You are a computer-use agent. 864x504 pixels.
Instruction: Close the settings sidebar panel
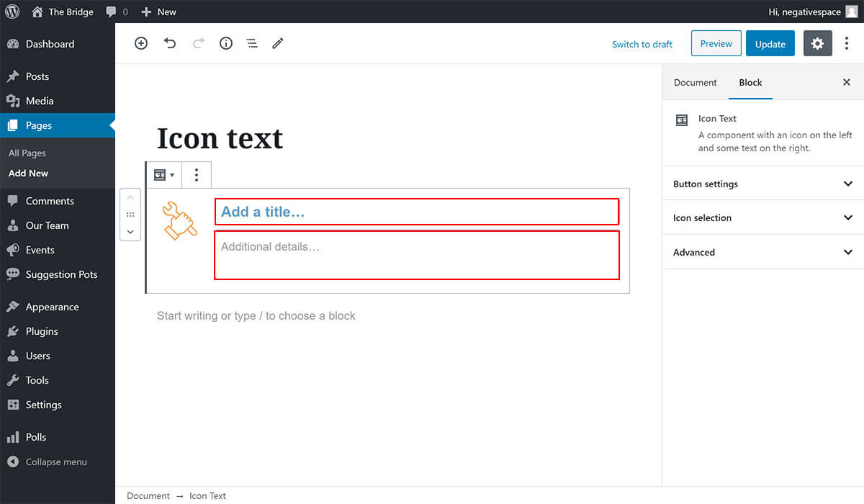(847, 82)
